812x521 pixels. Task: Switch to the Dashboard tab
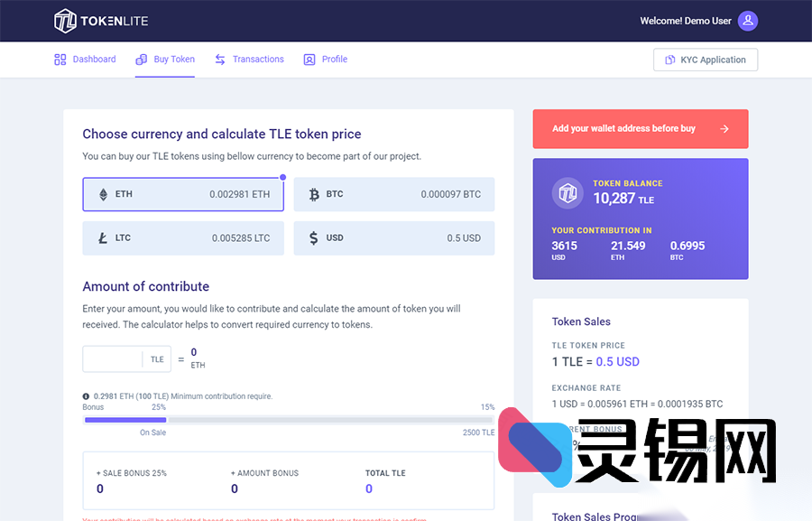[x=85, y=59]
